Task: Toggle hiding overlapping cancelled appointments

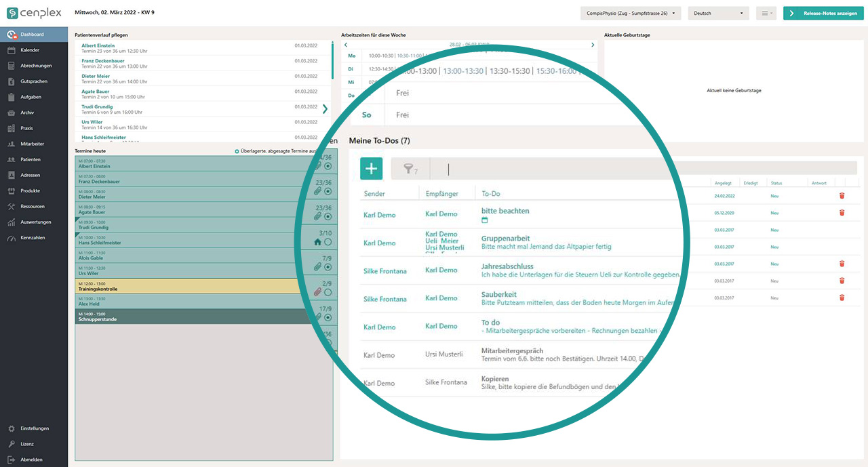Action: (x=237, y=151)
